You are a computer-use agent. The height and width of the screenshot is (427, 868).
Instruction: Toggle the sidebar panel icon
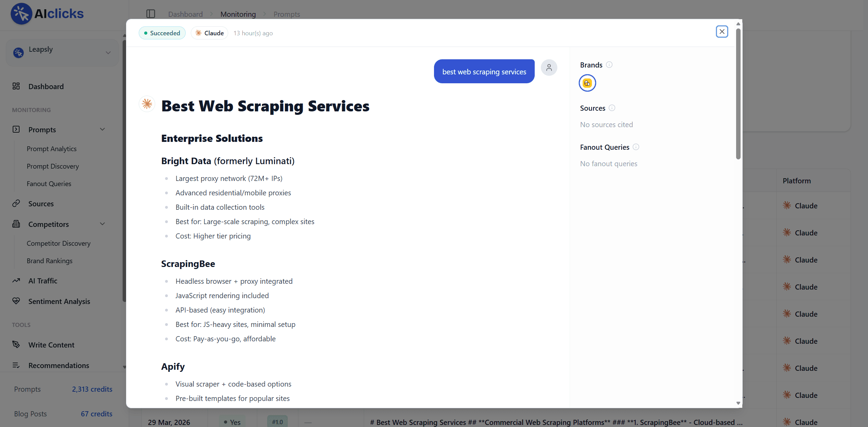click(151, 14)
